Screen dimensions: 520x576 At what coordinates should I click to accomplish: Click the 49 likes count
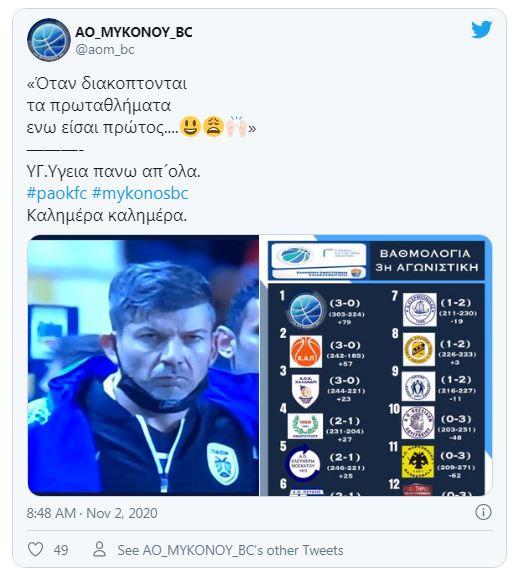tap(61, 550)
